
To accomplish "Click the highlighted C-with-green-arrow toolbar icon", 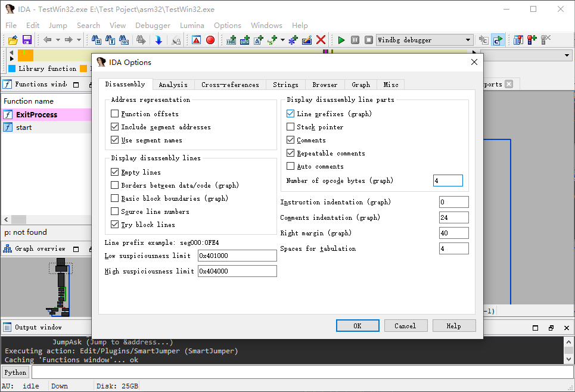I will coord(498,40).
